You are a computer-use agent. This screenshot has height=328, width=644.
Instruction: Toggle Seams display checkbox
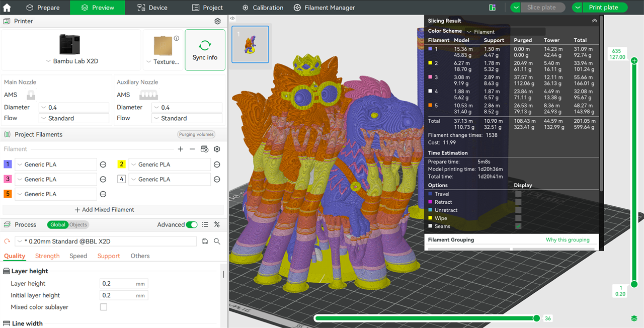[x=518, y=226]
